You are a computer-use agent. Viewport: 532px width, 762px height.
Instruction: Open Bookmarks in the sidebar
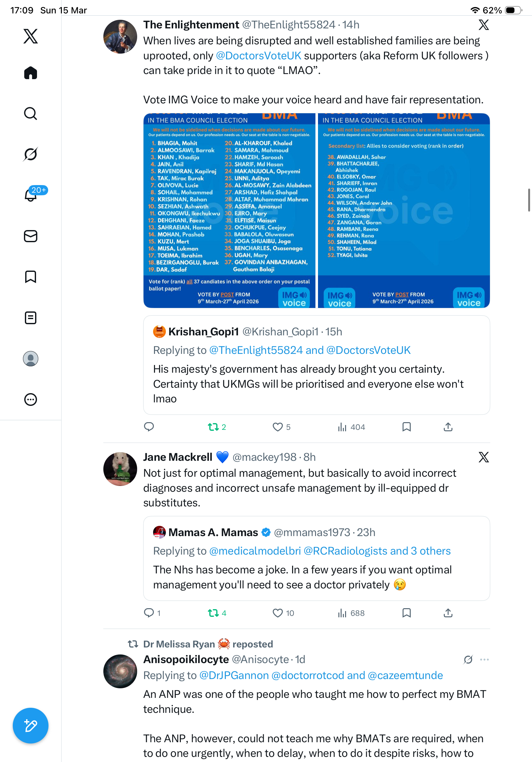point(31,276)
